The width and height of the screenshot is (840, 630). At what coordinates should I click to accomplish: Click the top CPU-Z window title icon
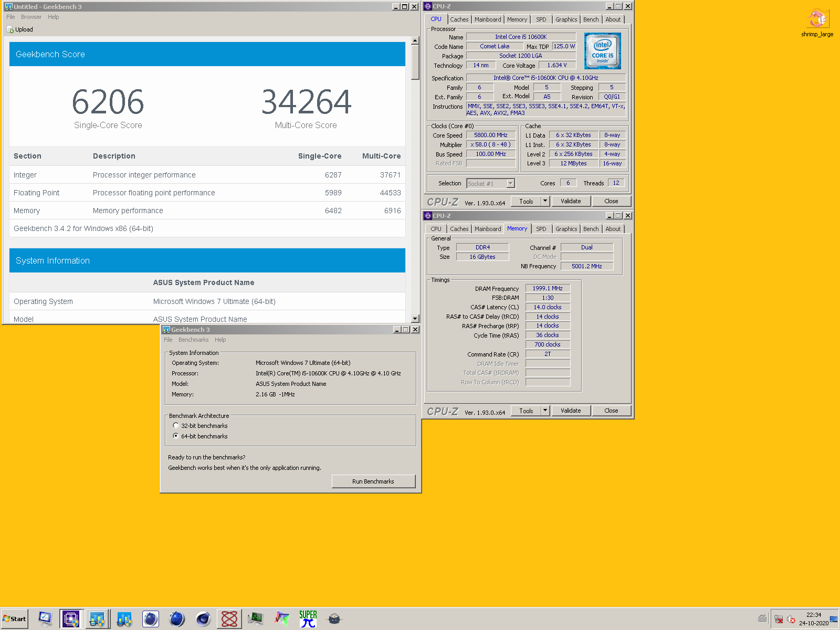click(428, 6)
